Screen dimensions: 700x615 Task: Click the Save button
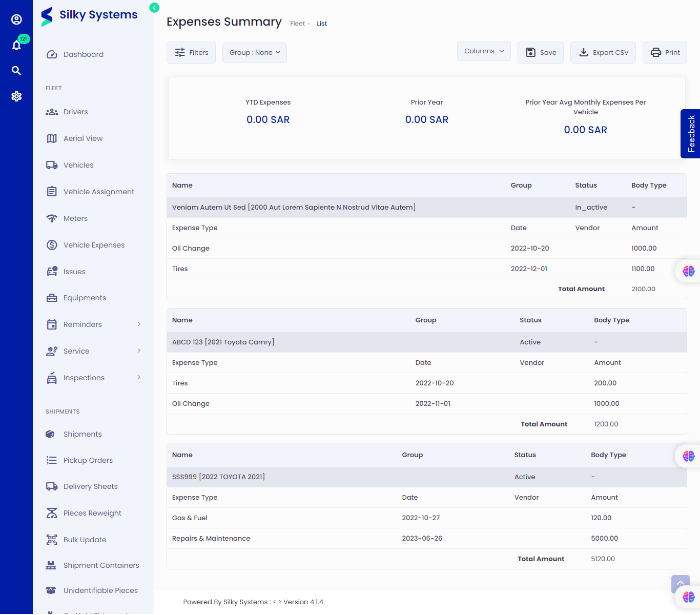[x=541, y=53]
